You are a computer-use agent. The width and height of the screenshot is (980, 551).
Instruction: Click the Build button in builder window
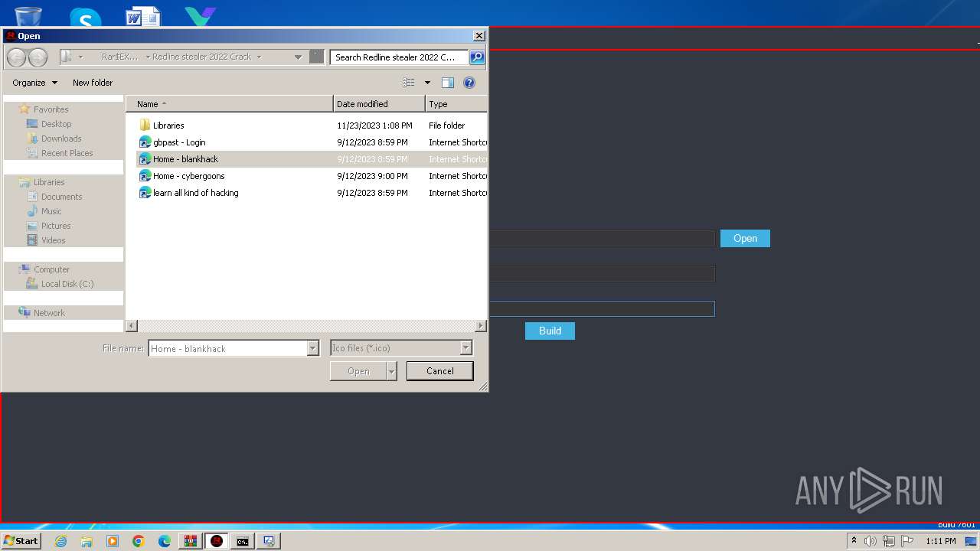550,331
